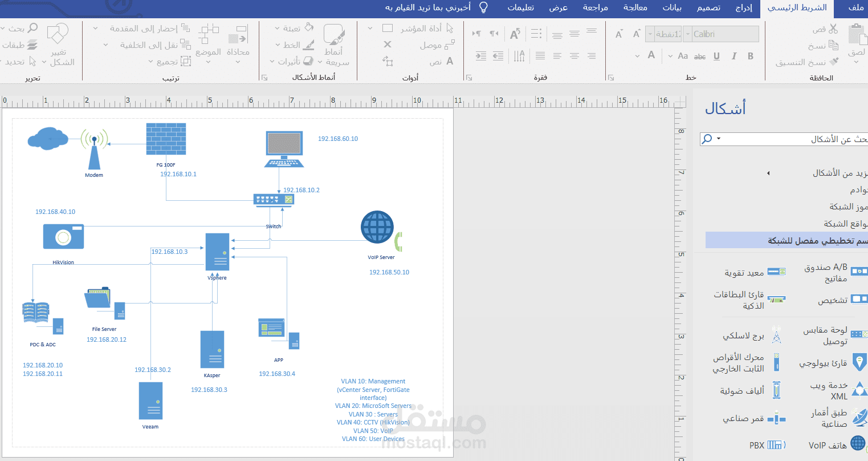The width and height of the screenshot is (868, 461).
Task: Toggle align text to middle
Action: click(x=574, y=34)
